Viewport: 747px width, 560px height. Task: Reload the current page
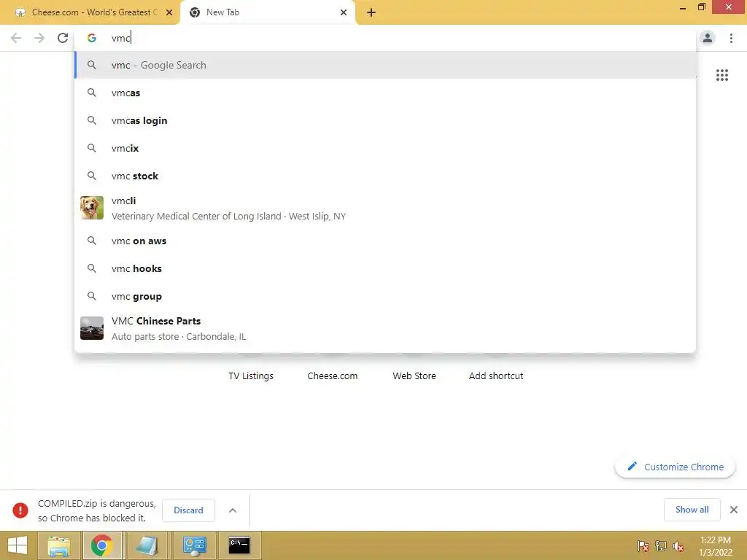[x=63, y=38]
